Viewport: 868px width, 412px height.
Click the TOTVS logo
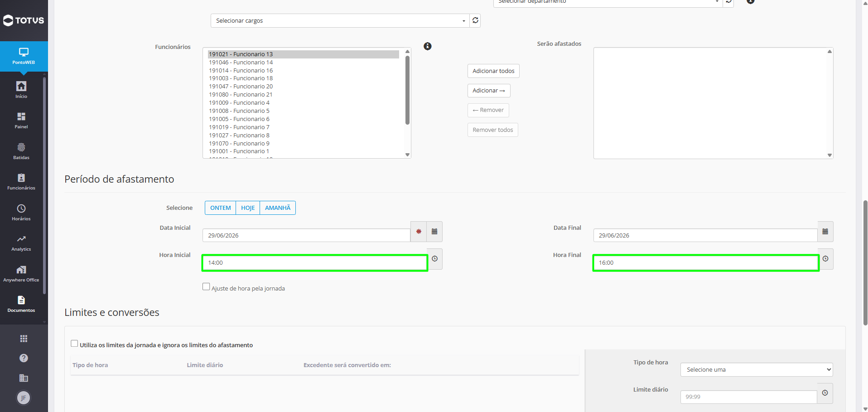pyautogui.click(x=24, y=20)
